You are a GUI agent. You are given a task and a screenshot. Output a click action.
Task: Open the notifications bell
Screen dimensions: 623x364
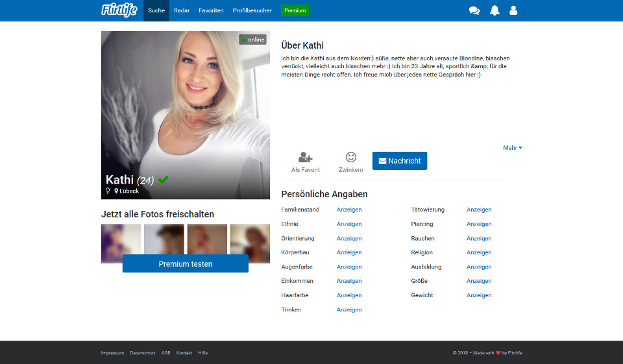495,10
